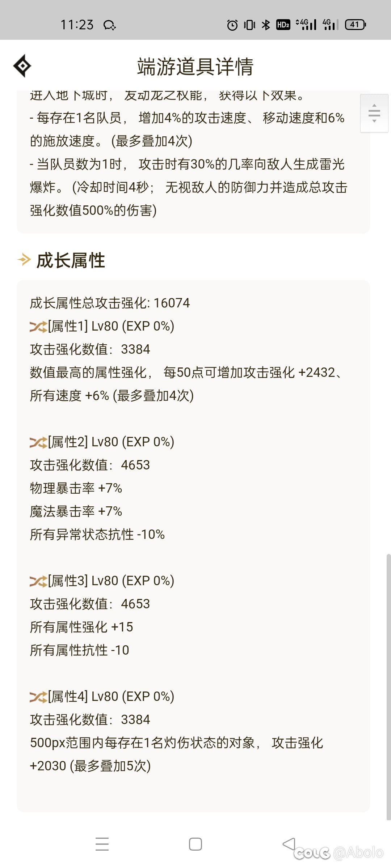391x868 pixels.
Task: Tap Android recent apps menu icon
Action: (102, 844)
